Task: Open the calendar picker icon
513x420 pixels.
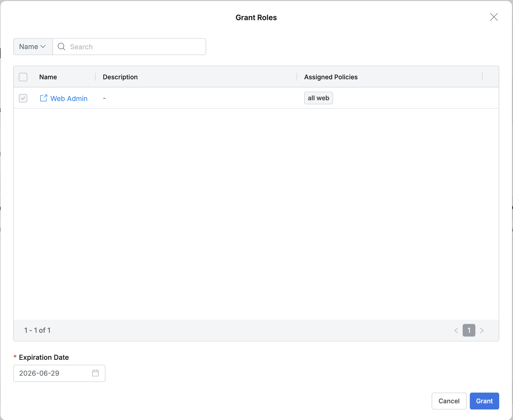Action: click(x=95, y=373)
